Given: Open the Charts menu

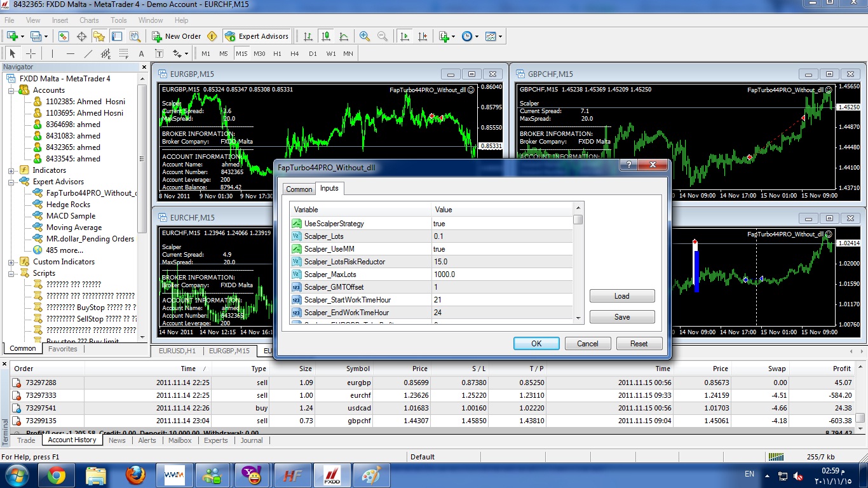Looking at the screenshot, I should (x=89, y=20).
